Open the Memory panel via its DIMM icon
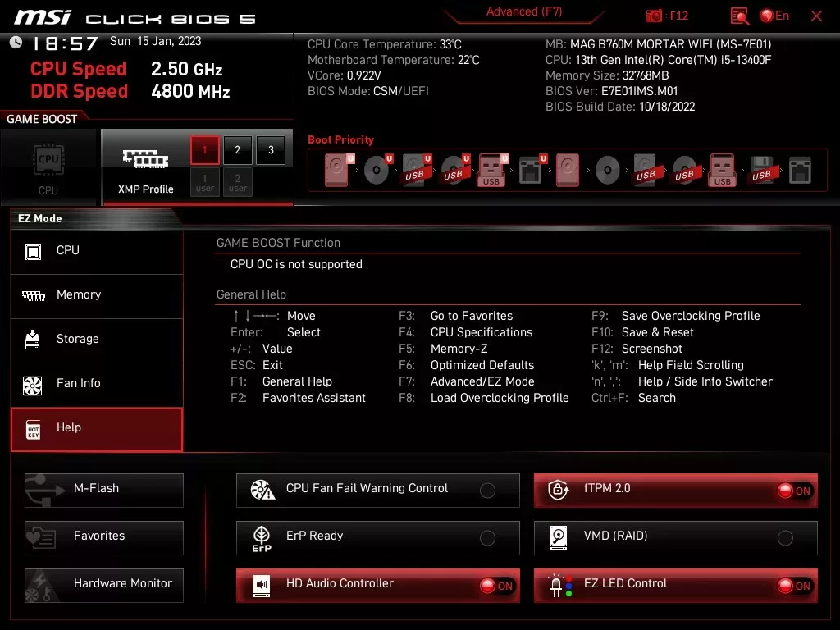The width and height of the screenshot is (840, 630). tap(34, 295)
